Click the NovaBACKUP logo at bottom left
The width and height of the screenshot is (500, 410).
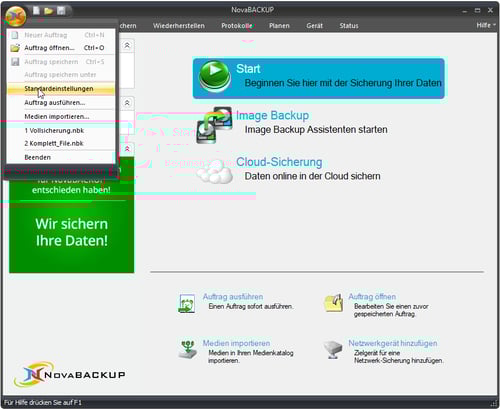click(x=70, y=374)
